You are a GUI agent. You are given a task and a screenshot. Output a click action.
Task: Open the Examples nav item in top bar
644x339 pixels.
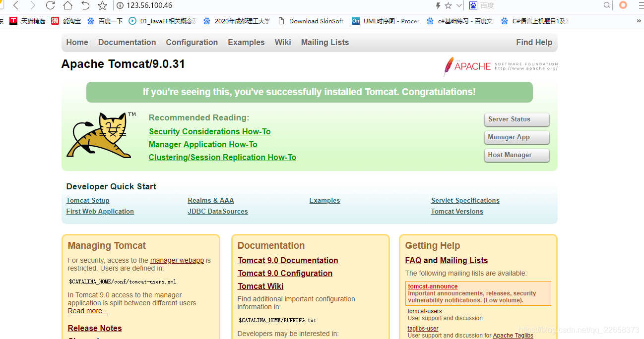click(x=246, y=42)
